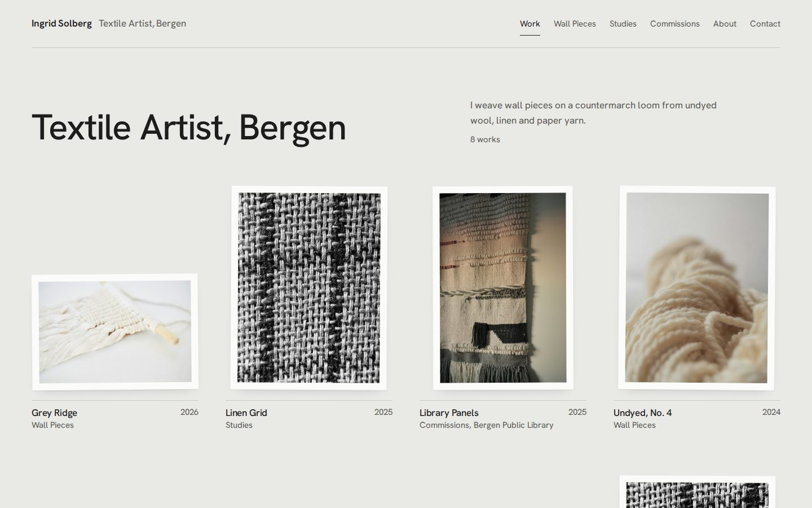Screen dimensions: 812x508
Task: Open the Library Panels wall hanging photo
Action: pyautogui.click(x=503, y=288)
